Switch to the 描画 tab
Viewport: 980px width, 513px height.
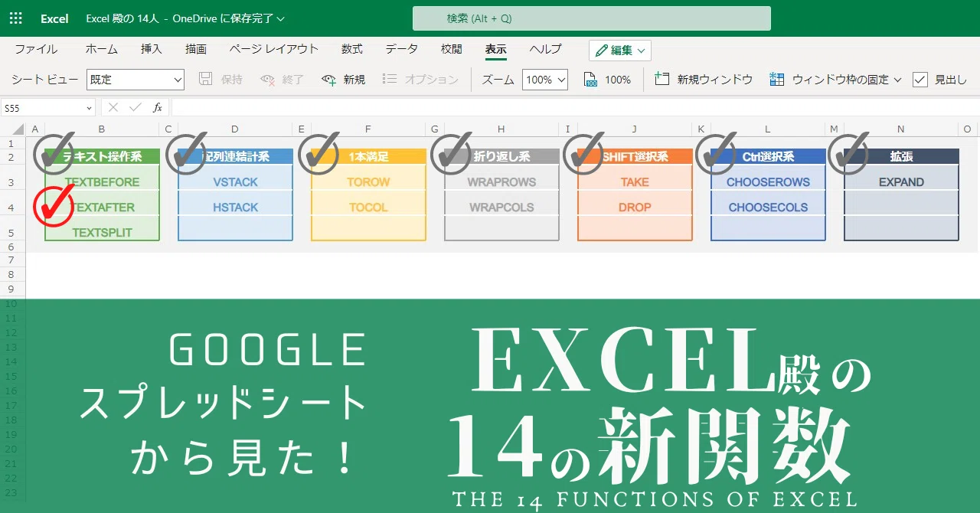[196, 49]
